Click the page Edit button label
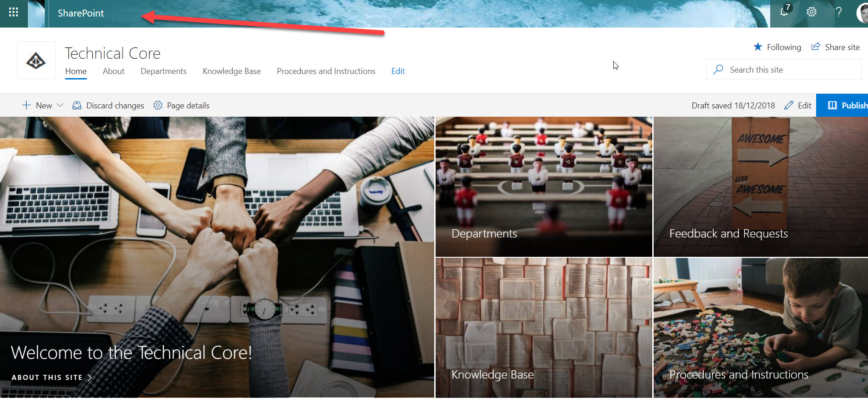 (x=805, y=105)
